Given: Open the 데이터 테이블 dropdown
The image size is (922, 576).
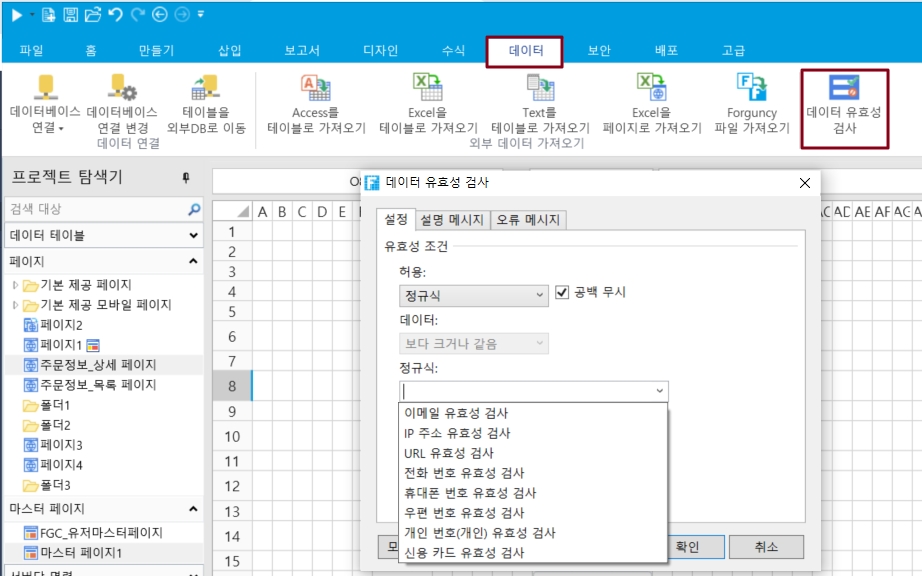Looking at the screenshot, I should tap(103, 236).
